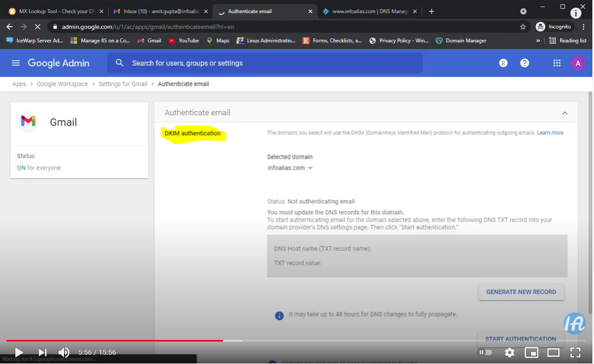The height and width of the screenshot is (364, 594).
Task: Mute the video volume
Action: [64, 353]
